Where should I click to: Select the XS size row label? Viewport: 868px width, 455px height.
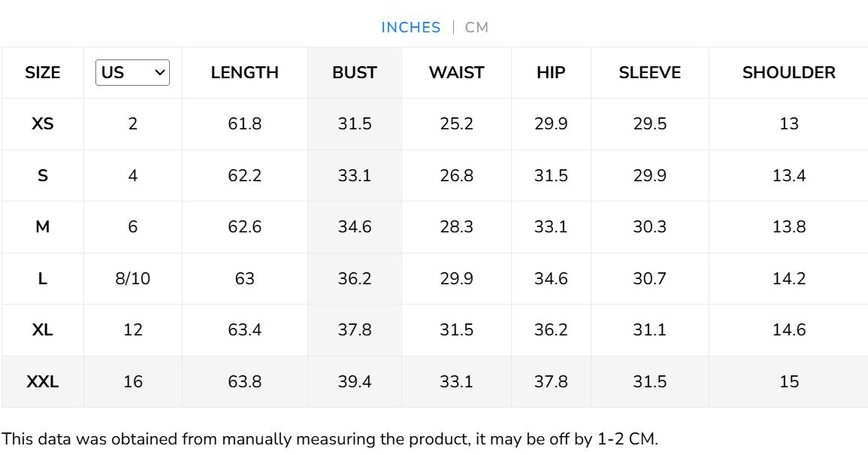tap(43, 124)
